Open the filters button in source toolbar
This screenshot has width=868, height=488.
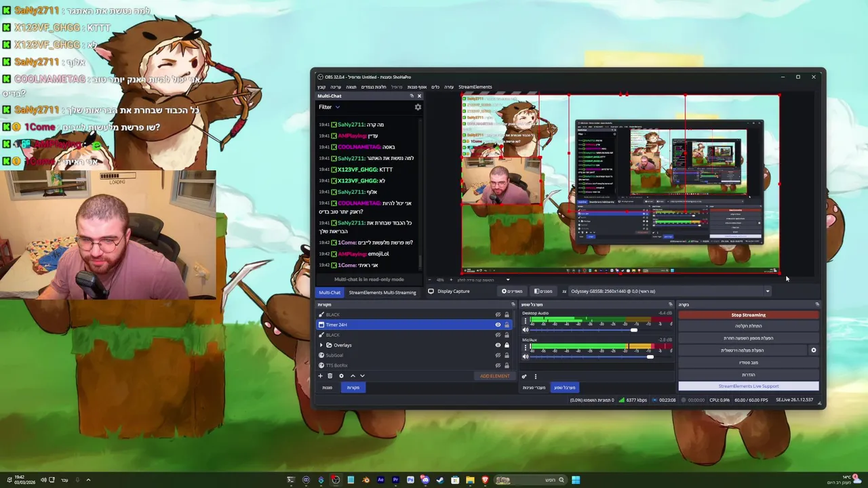click(543, 291)
